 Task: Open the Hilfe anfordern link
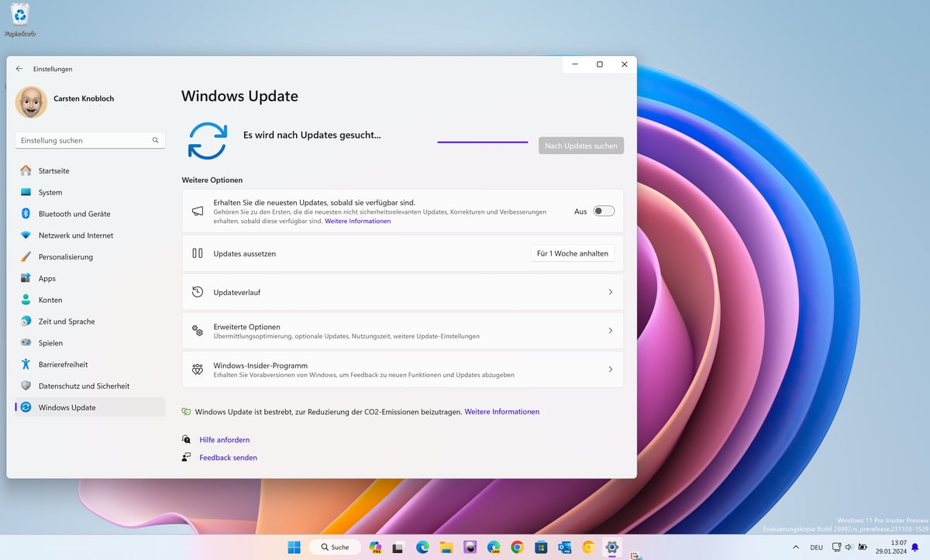click(x=225, y=440)
